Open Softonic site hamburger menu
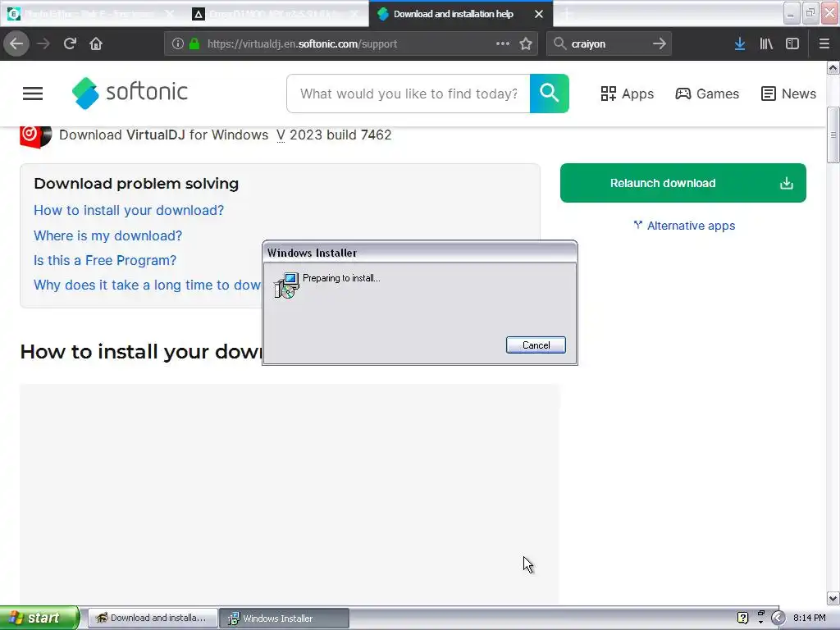The image size is (840, 630). coord(33,94)
